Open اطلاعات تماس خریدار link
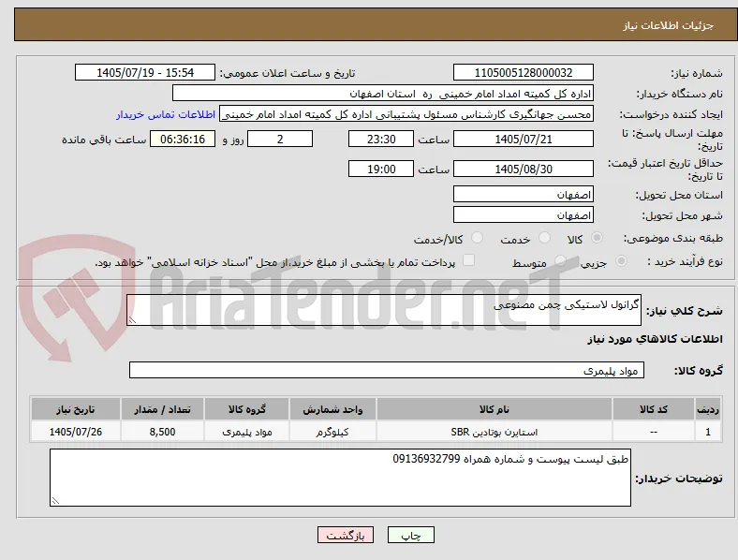Screen dimensions: 738x560 (x=166, y=114)
